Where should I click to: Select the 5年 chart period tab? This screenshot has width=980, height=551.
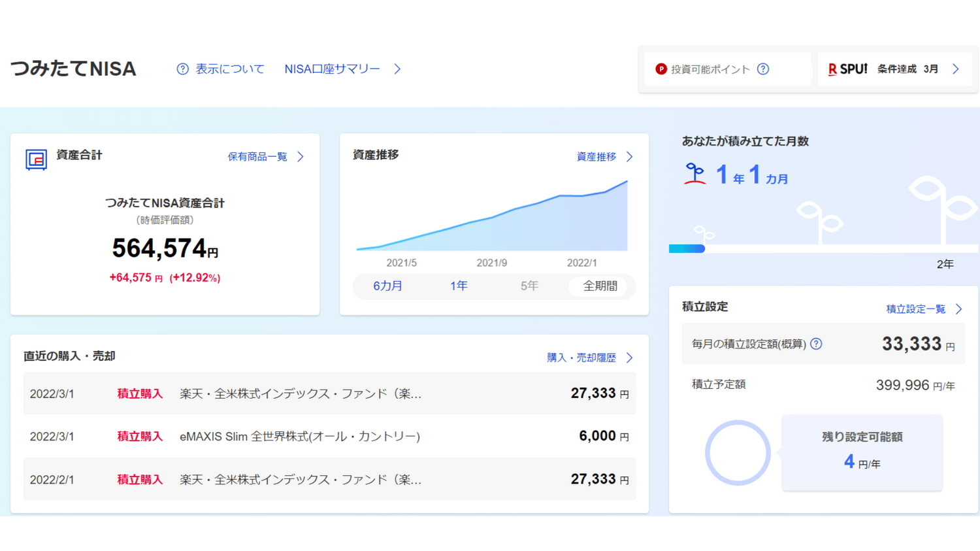click(529, 286)
